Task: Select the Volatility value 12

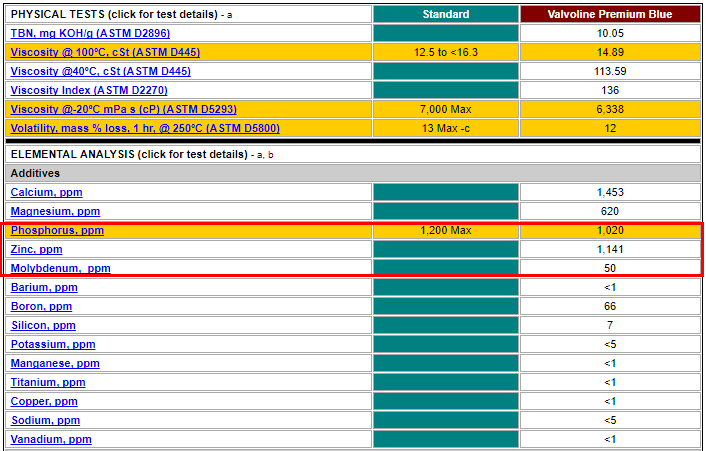Action: coord(610,129)
